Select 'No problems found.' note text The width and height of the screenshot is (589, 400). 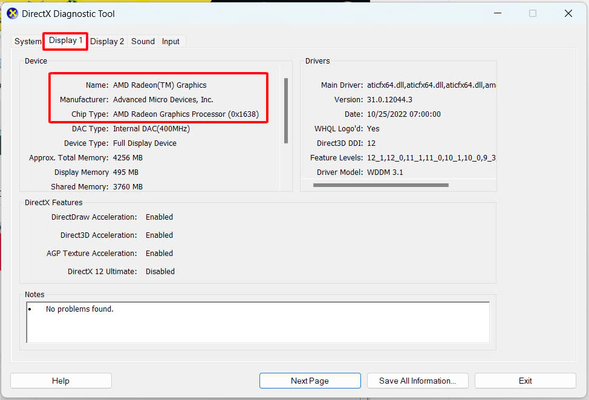(79, 309)
